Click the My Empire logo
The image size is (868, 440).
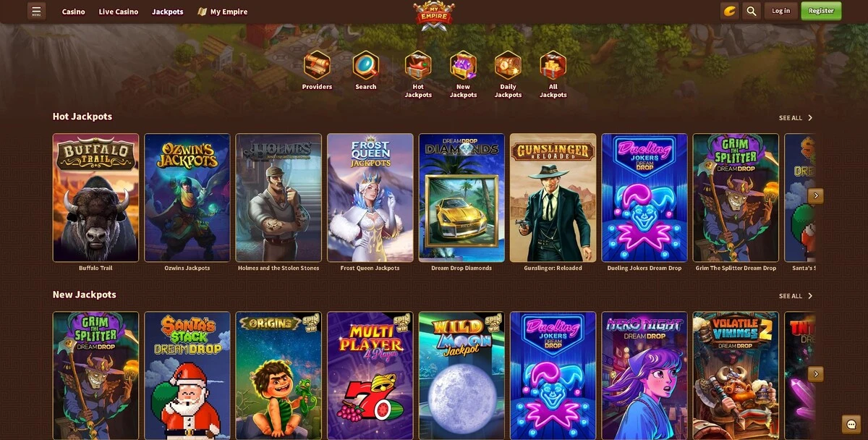point(434,15)
